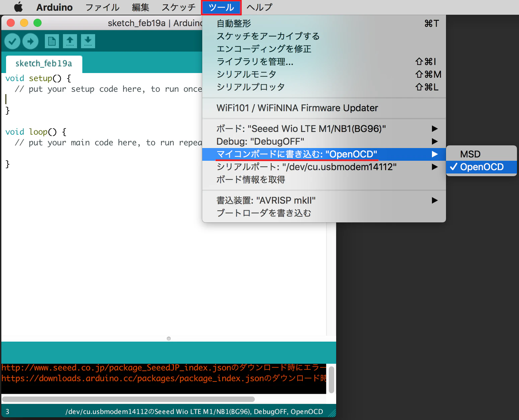Open a sketch with the up-arrow icon
The image size is (519, 420).
coord(70,41)
